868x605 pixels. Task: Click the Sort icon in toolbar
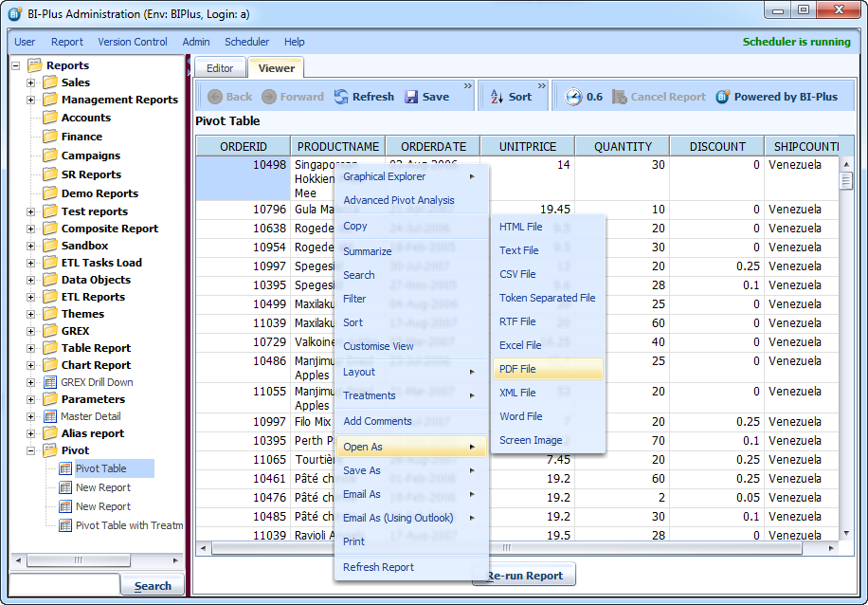click(497, 97)
